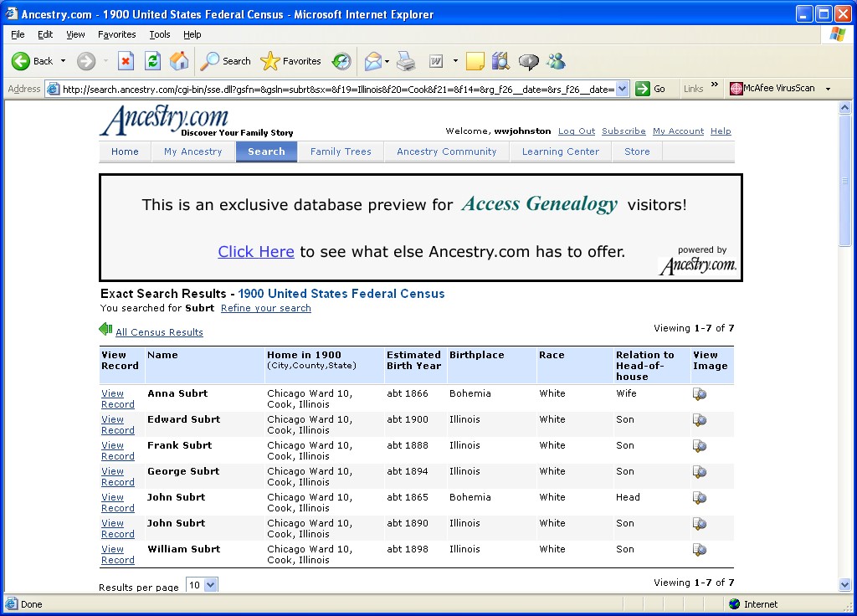Open the Edit menu
The width and height of the screenshot is (857, 616).
point(45,34)
